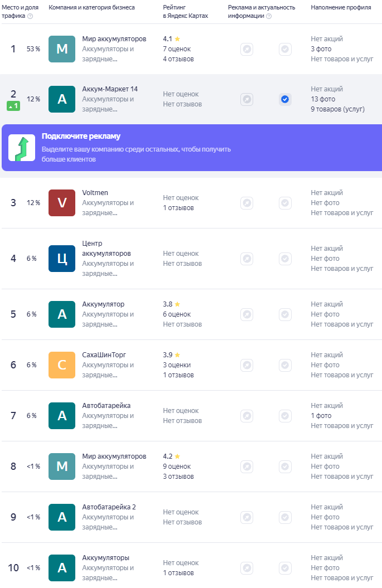Click green position-change badge at place 2
382x588 pixels.
13,106
